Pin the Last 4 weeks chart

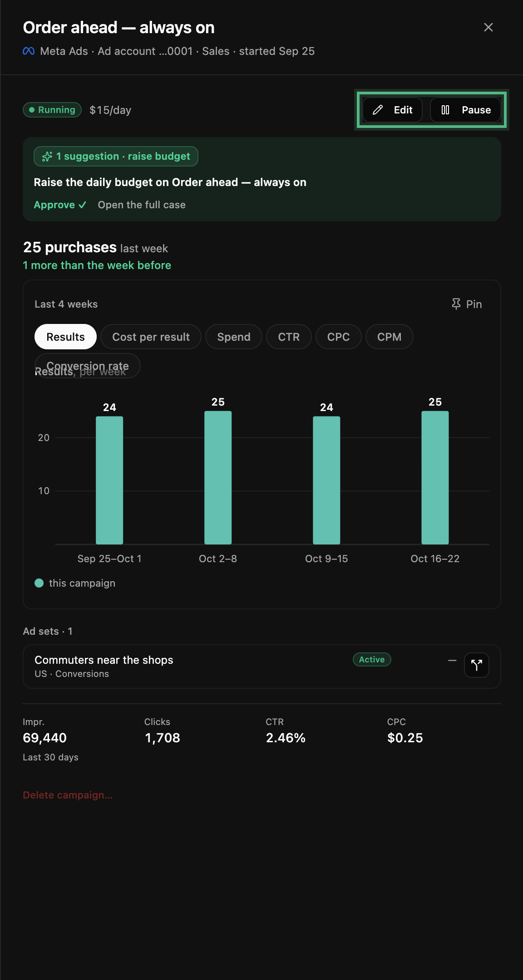click(467, 304)
